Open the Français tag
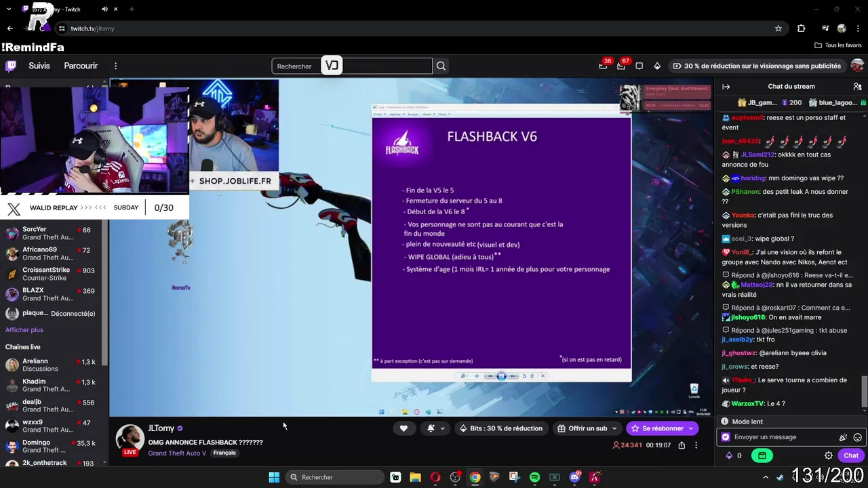Image resolution: width=868 pixels, height=488 pixels. click(224, 453)
